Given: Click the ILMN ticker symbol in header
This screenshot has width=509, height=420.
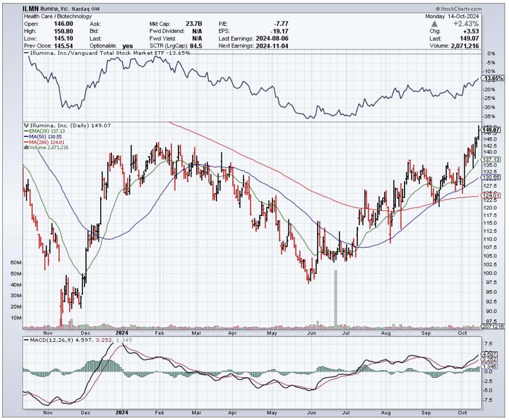Looking at the screenshot, I should coord(31,9).
